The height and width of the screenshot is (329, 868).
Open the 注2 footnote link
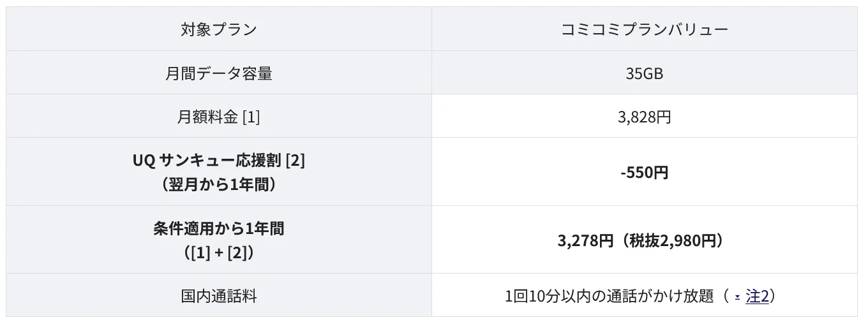757,296
